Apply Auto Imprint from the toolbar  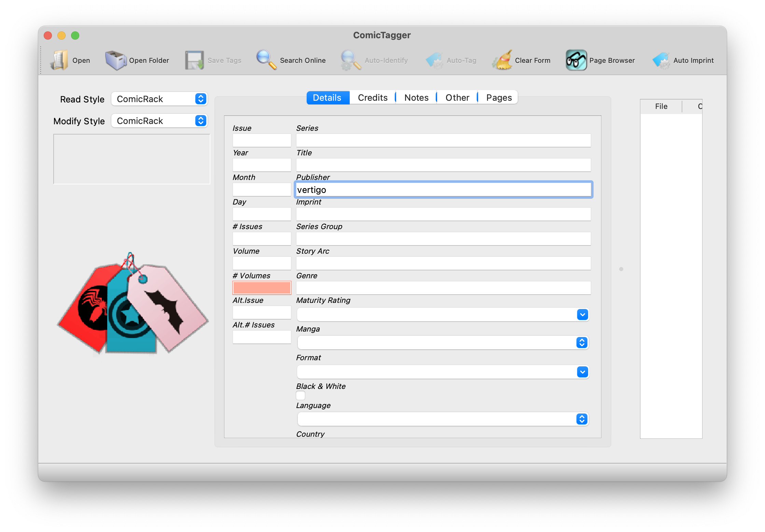pyautogui.click(x=683, y=60)
